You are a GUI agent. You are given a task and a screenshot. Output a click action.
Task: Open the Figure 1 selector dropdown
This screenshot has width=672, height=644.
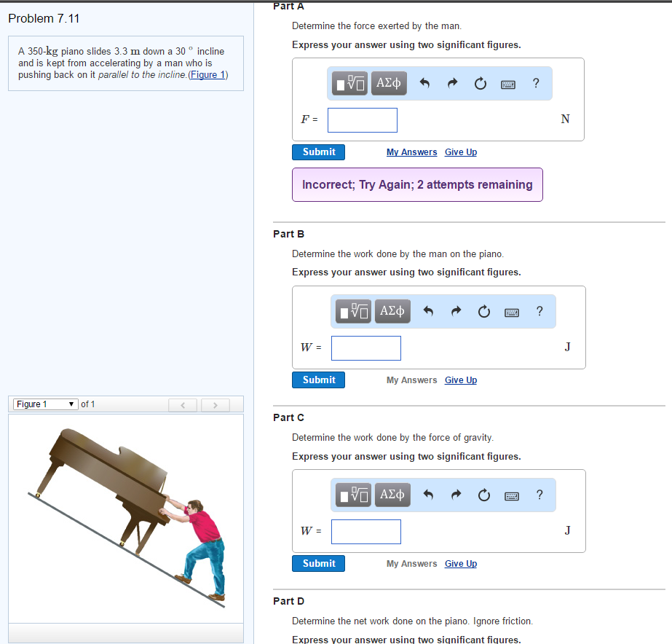[x=45, y=404]
